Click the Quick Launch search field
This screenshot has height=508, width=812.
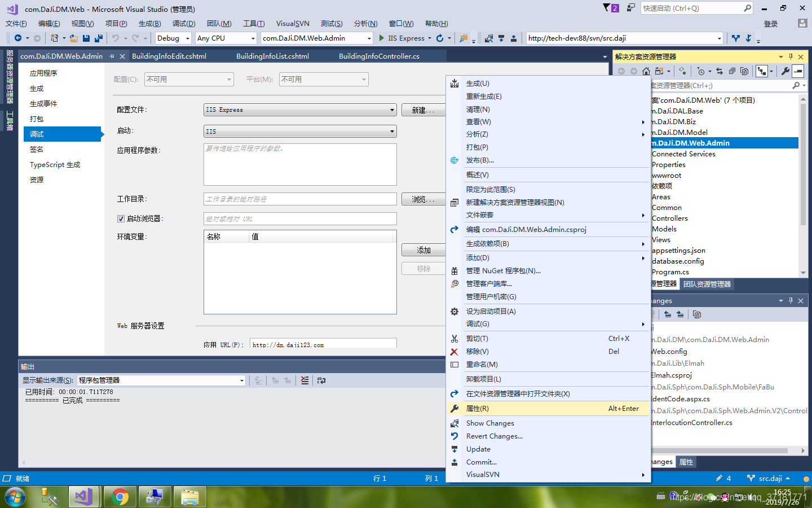[697, 8]
